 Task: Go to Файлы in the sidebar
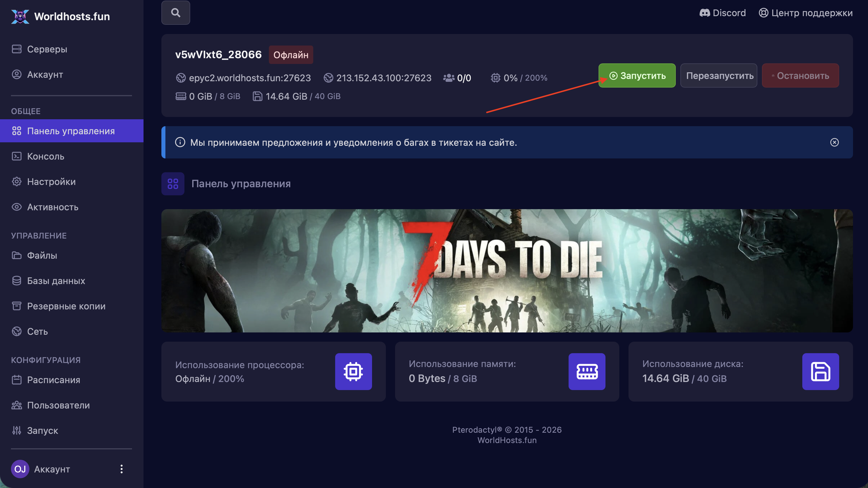42,255
